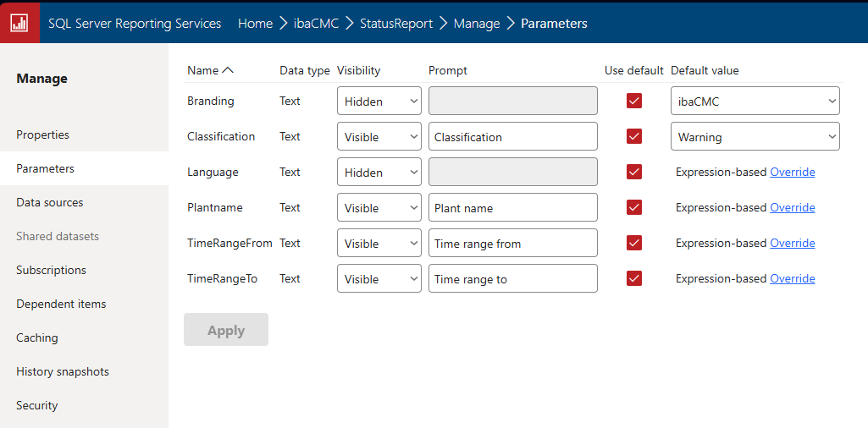Open Branding default value ibaCMC dropdown
Image resolution: width=868 pixels, height=428 pixels.
click(755, 102)
